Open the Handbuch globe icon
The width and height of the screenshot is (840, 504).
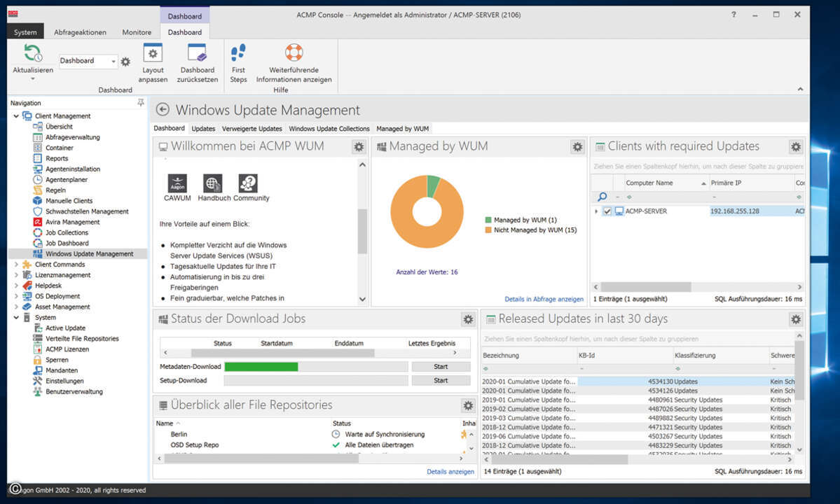213,183
